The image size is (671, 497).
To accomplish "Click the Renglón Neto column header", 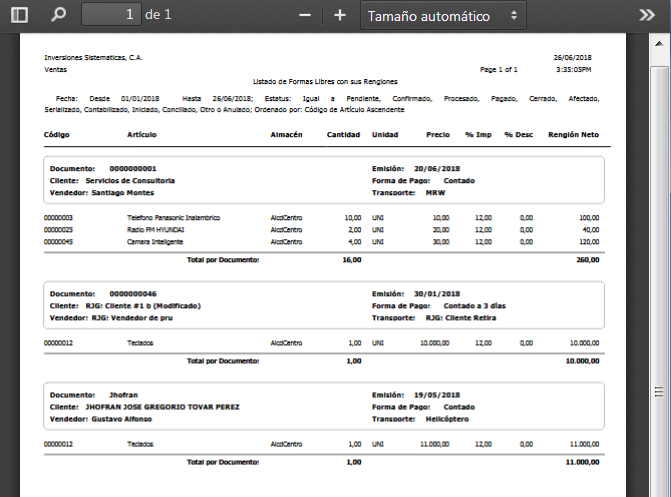I will pyautogui.click(x=573, y=134).
